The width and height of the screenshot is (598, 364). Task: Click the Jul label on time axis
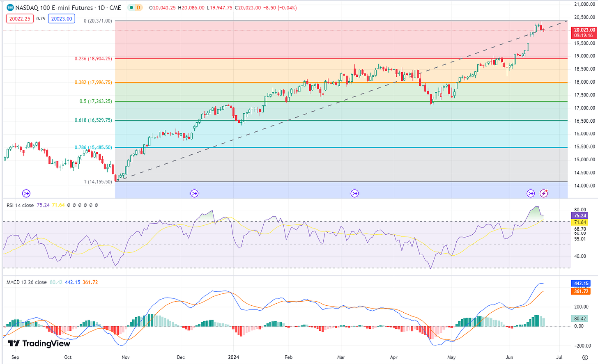click(x=559, y=357)
